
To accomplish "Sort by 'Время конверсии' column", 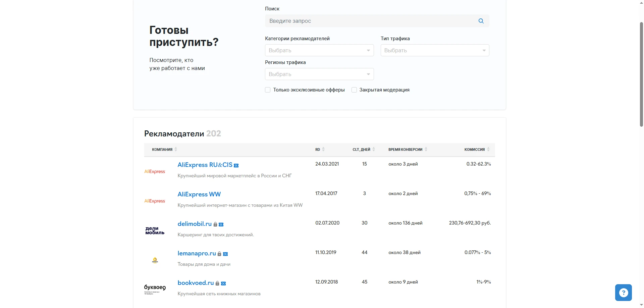I will 408,149.
